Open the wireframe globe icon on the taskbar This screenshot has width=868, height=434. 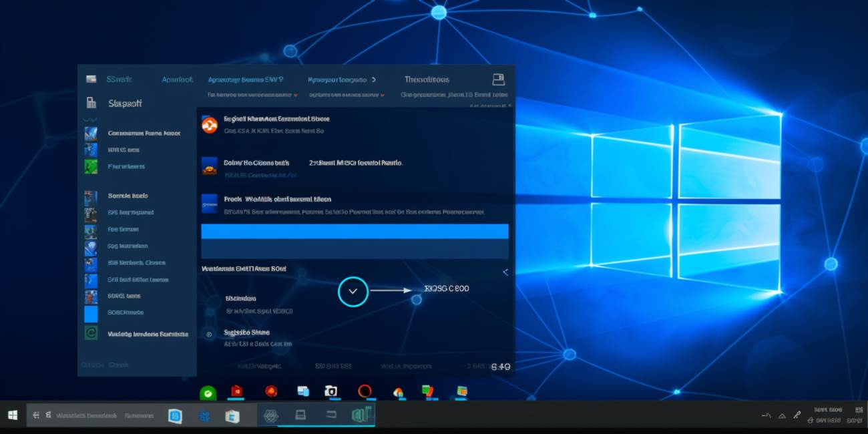tap(270, 416)
